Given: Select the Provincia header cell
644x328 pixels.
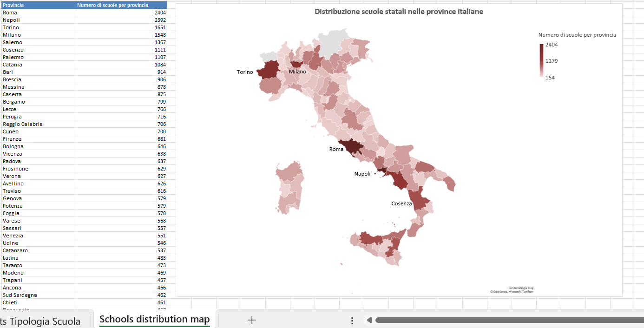Looking at the screenshot, I should 14,5.
